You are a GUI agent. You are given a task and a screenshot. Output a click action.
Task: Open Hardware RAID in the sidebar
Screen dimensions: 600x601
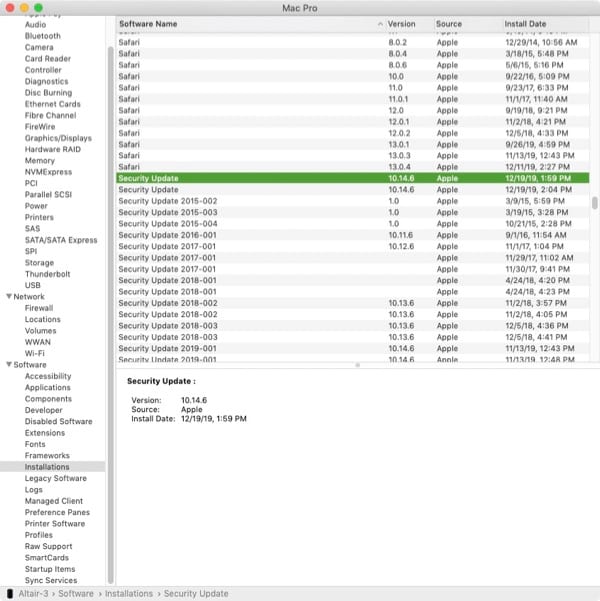(53, 149)
